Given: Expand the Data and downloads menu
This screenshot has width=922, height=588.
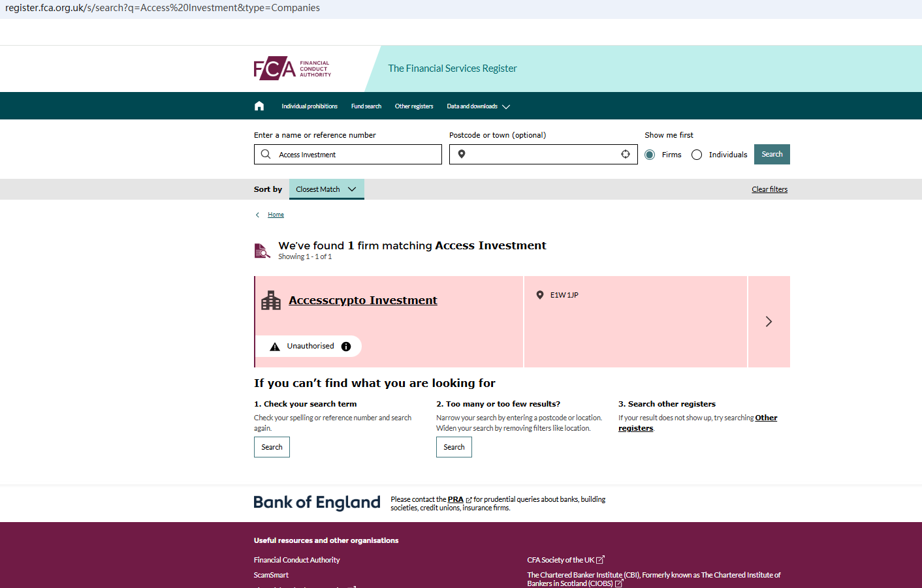Looking at the screenshot, I should (478, 106).
